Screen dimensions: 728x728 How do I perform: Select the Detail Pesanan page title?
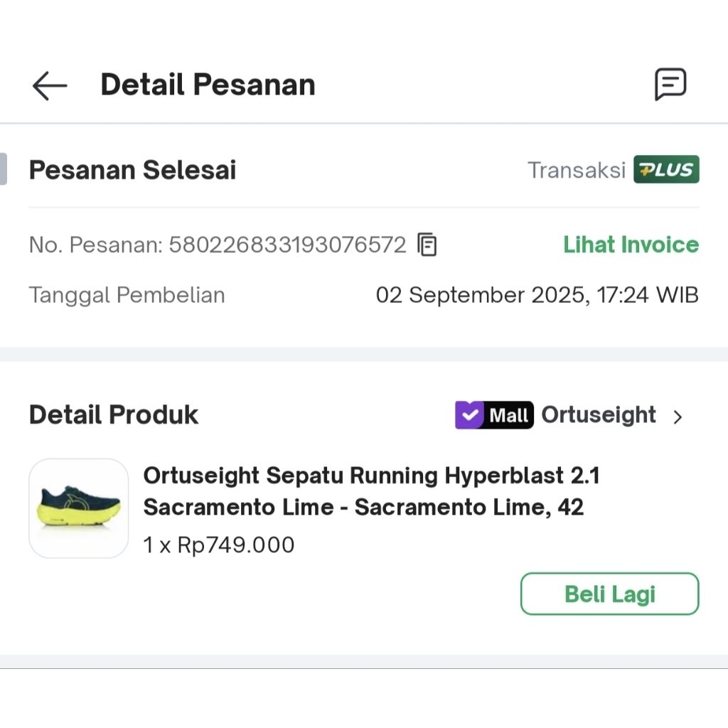(x=208, y=84)
